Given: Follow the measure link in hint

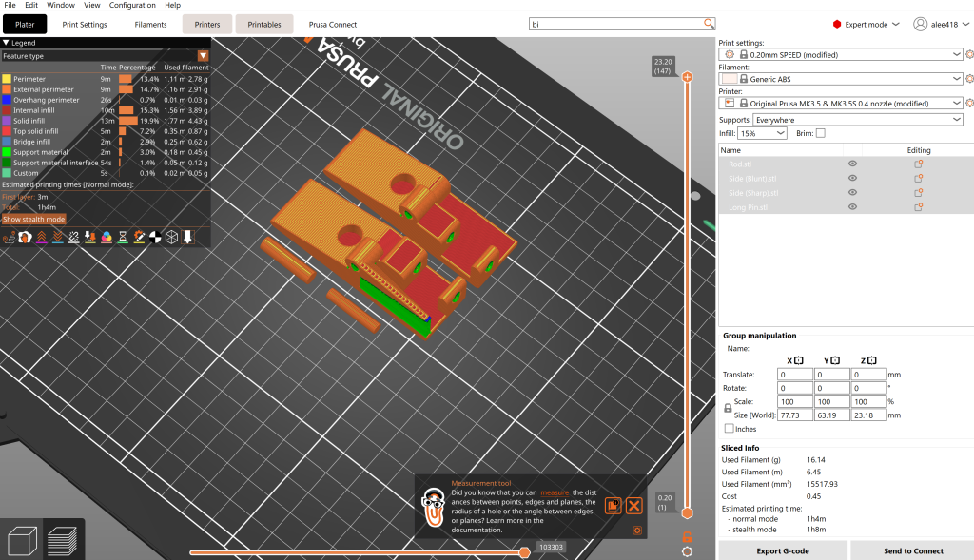Looking at the screenshot, I should coord(555,492).
